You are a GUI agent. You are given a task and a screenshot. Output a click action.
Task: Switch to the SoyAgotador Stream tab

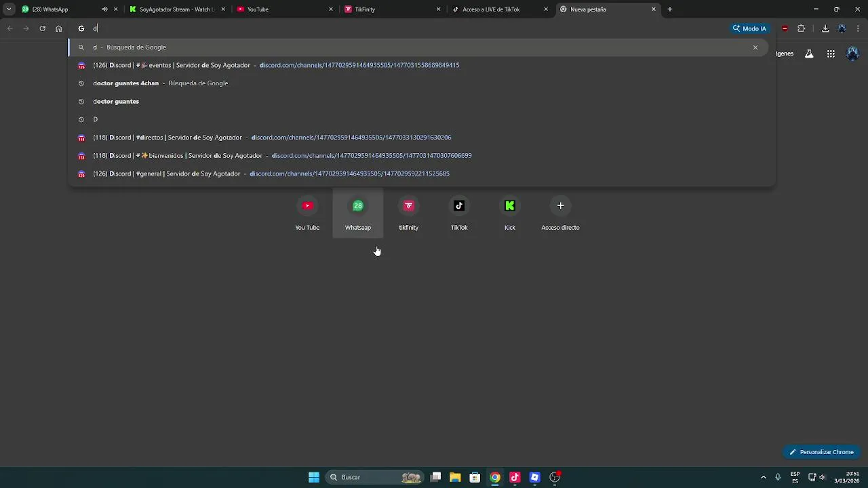click(x=178, y=9)
